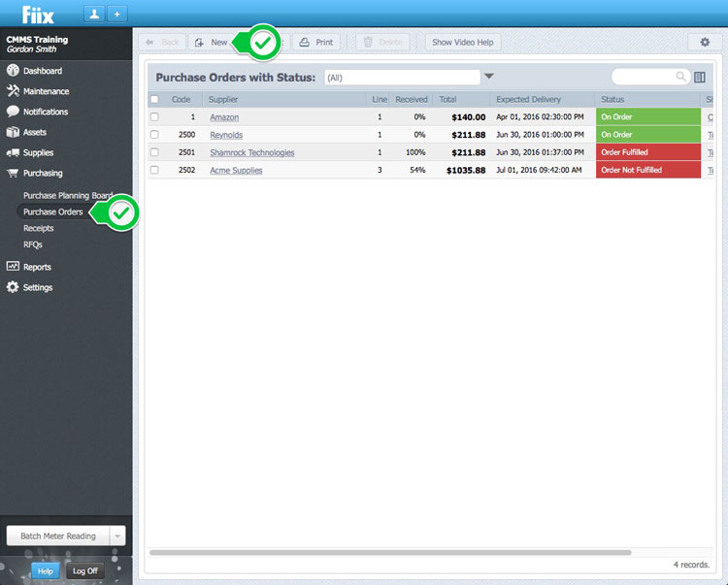Click the user profile icon in header
The image size is (728, 585).
[94, 14]
